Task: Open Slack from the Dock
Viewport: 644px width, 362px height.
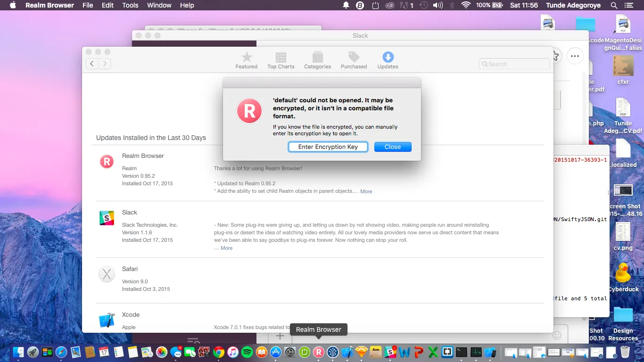Action: pyautogui.click(x=390, y=352)
